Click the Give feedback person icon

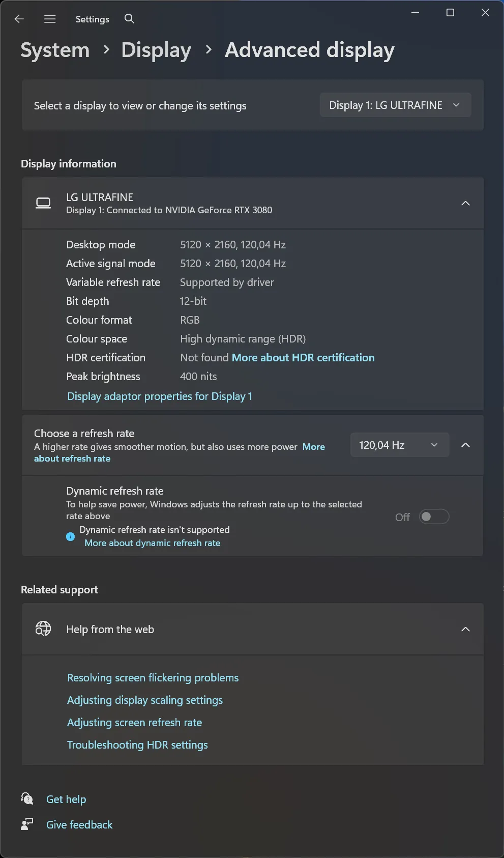(27, 824)
